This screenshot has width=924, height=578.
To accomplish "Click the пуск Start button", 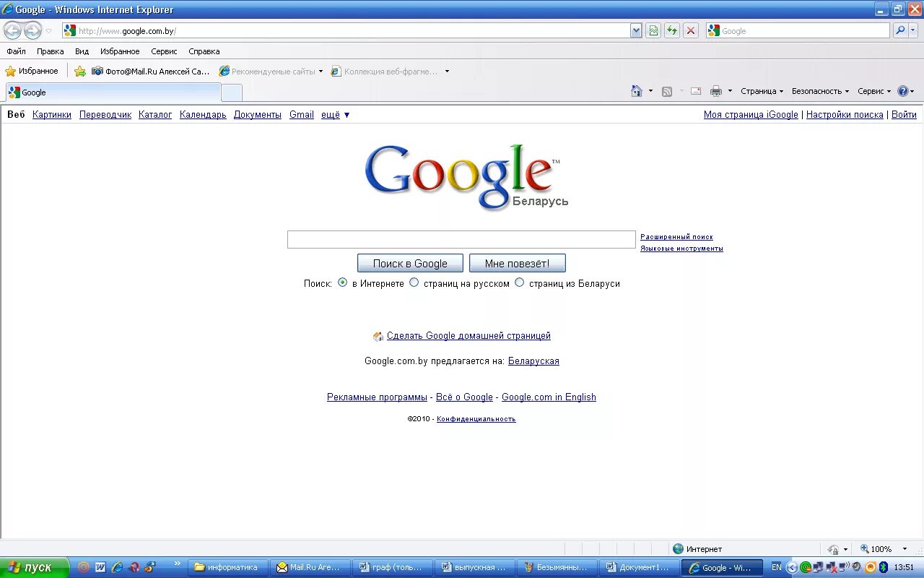I will click(34, 567).
